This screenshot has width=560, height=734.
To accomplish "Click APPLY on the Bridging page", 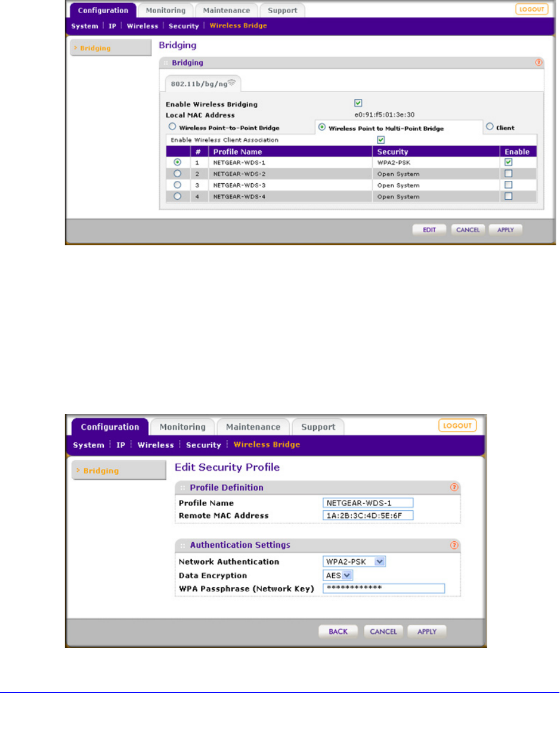I will pos(506,230).
